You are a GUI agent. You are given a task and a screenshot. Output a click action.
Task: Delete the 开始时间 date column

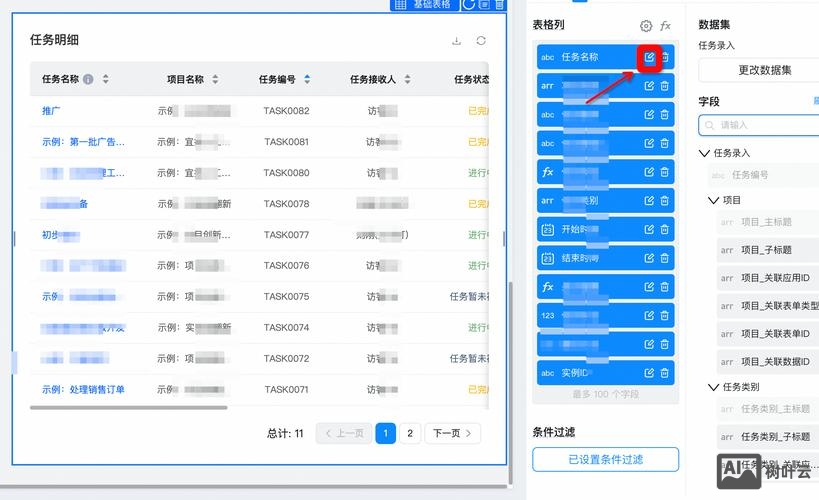(664, 229)
